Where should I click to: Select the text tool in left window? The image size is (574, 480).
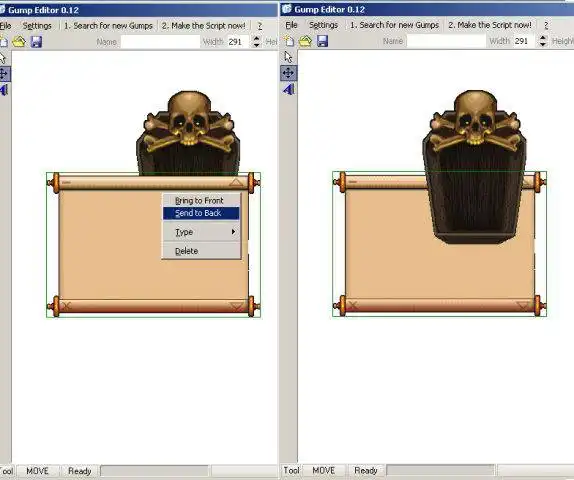[x=4, y=90]
